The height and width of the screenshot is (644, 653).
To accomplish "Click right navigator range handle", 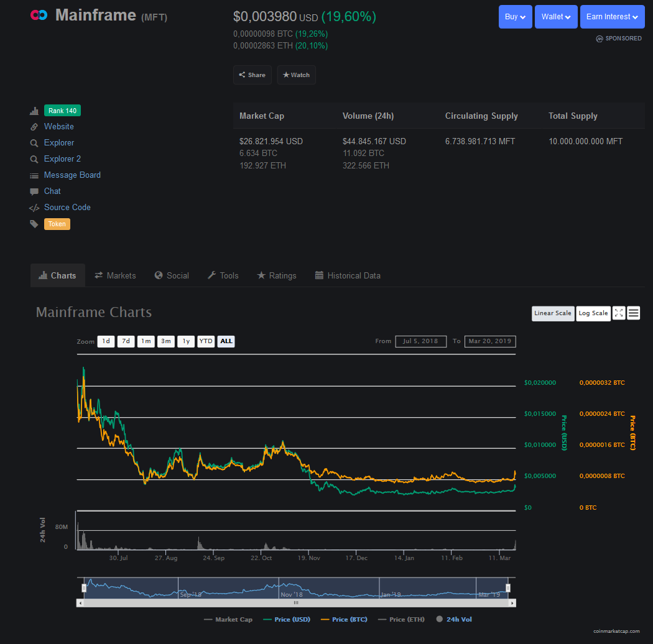I will click(508, 588).
